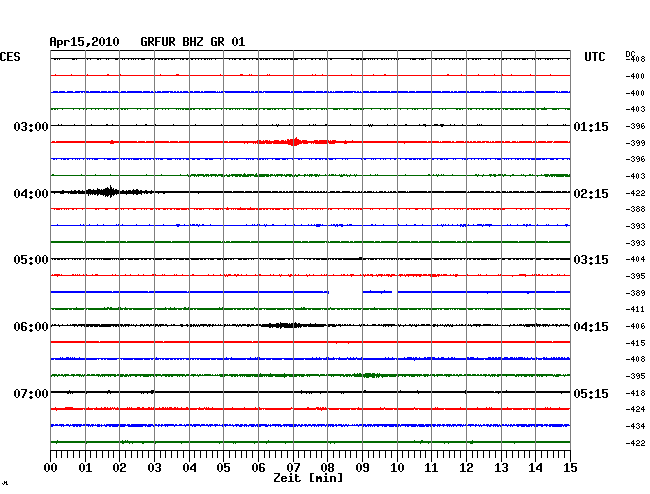
Task: Click the red trace burst near minute 07
Action: tap(294, 142)
